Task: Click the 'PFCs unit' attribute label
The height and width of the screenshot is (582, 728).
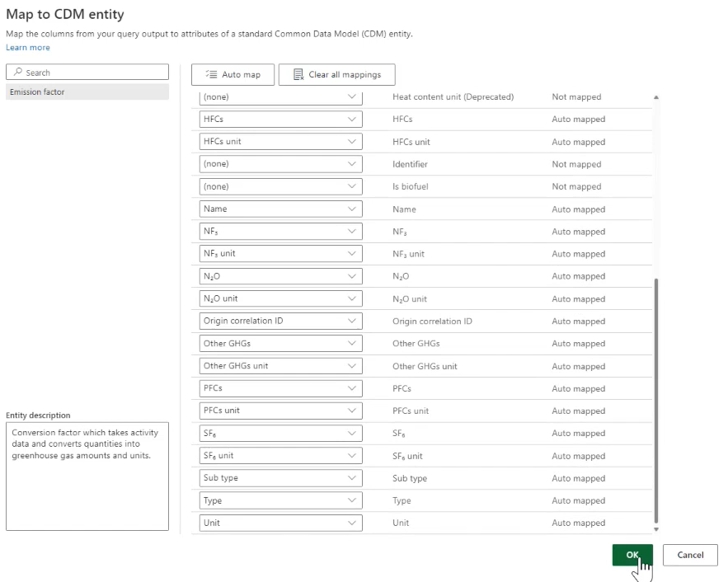Action: 411,411
